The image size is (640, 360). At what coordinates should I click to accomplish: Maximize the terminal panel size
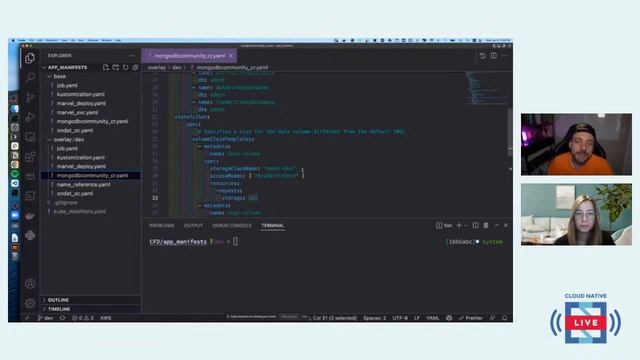(x=496, y=225)
